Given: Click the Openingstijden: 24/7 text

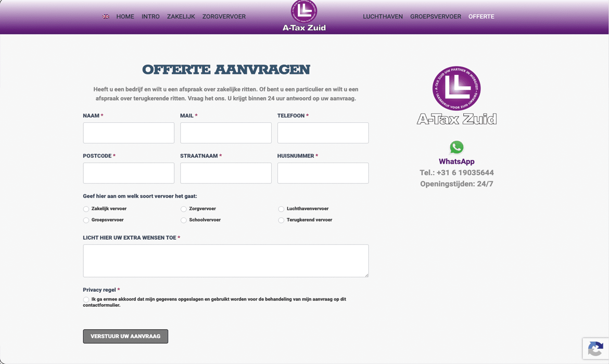Looking at the screenshot, I should [457, 184].
